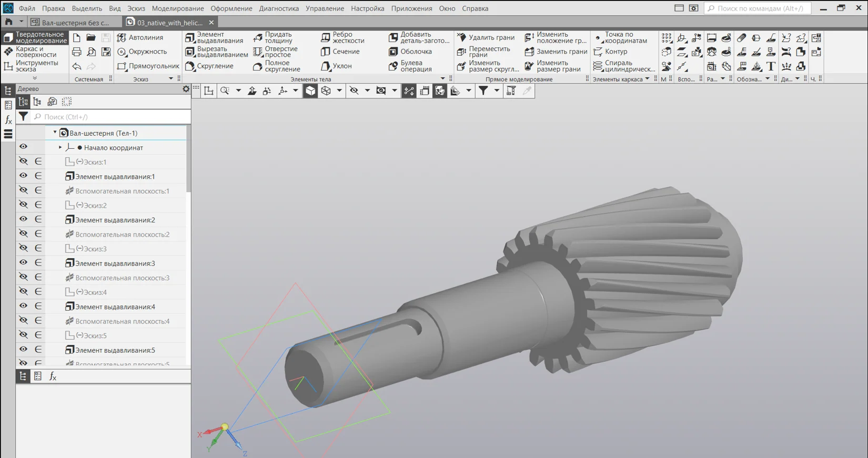
Task: Collapse Вал-шестерня (Тел-1) root node
Action: pyautogui.click(x=55, y=133)
